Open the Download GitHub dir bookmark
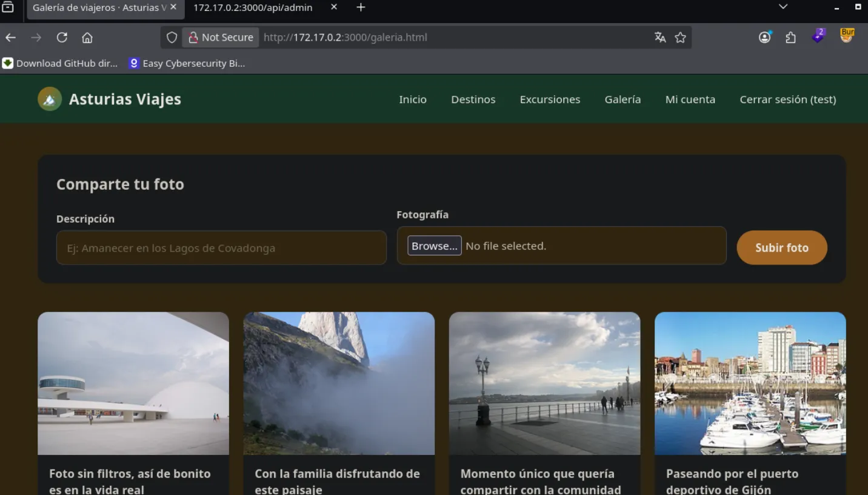This screenshot has height=495, width=868. (x=60, y=63)
